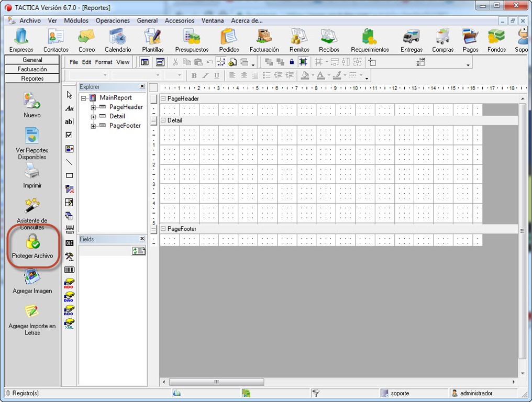
Task: Open the Compras module
Action: pos(443,40)
